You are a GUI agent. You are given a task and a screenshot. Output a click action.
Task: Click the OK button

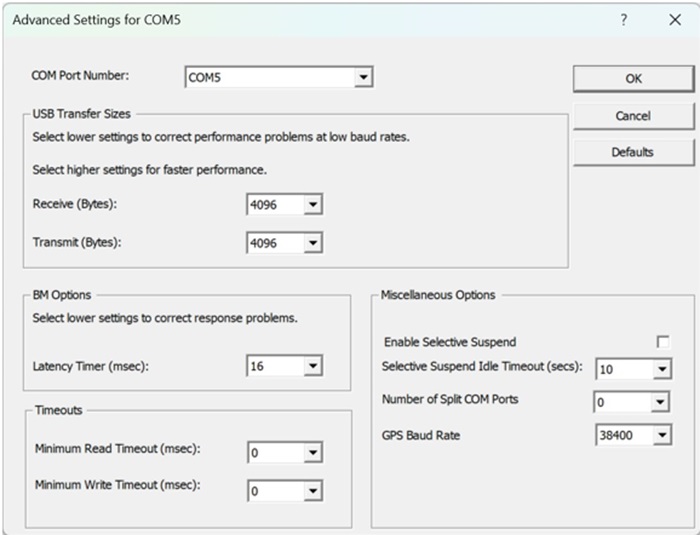[x=632, y=79]
